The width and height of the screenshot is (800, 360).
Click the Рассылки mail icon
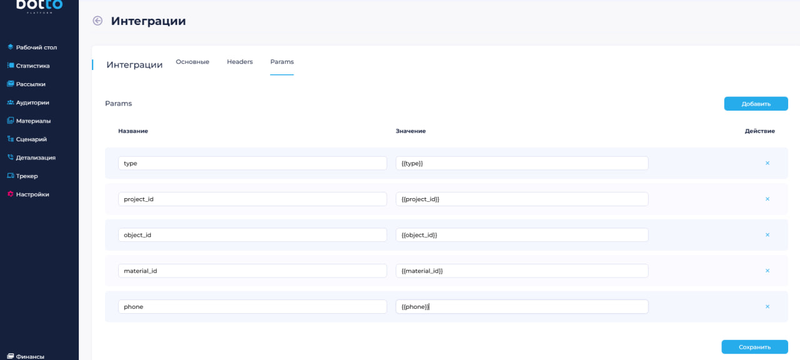coord(10,84)
